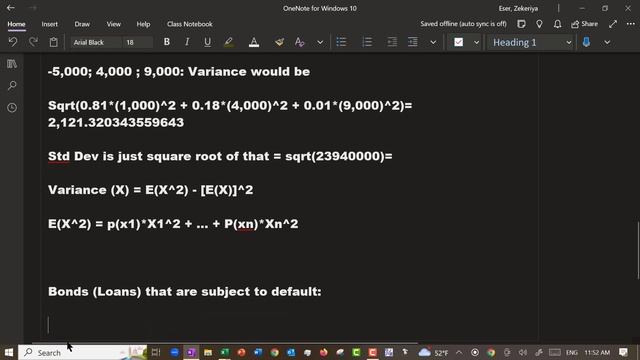Click line '-5,000; 4,000 ; 9,000: Variance would be'
Image resolution: width=640 pixels, height=360 pixels.
tap(179, 72)
